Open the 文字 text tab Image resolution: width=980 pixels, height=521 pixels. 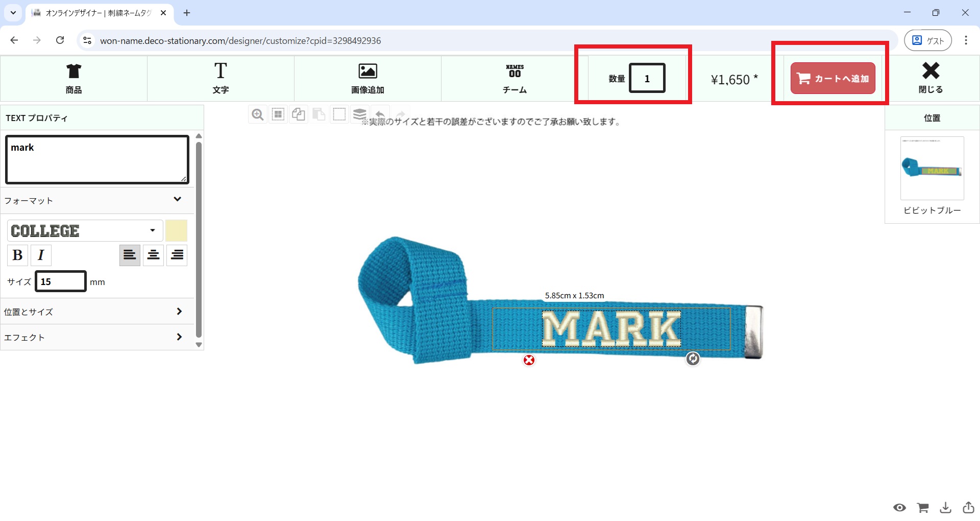220,79
